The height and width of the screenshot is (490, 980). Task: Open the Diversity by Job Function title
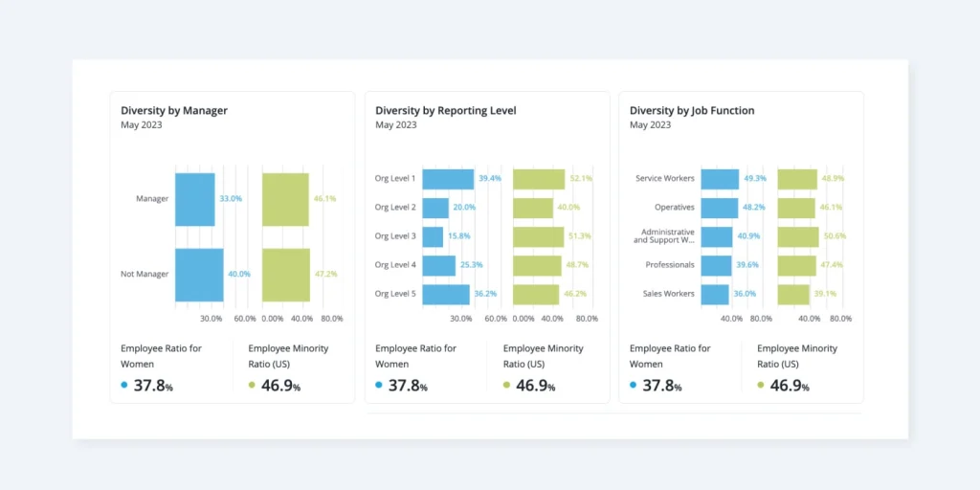692,111
